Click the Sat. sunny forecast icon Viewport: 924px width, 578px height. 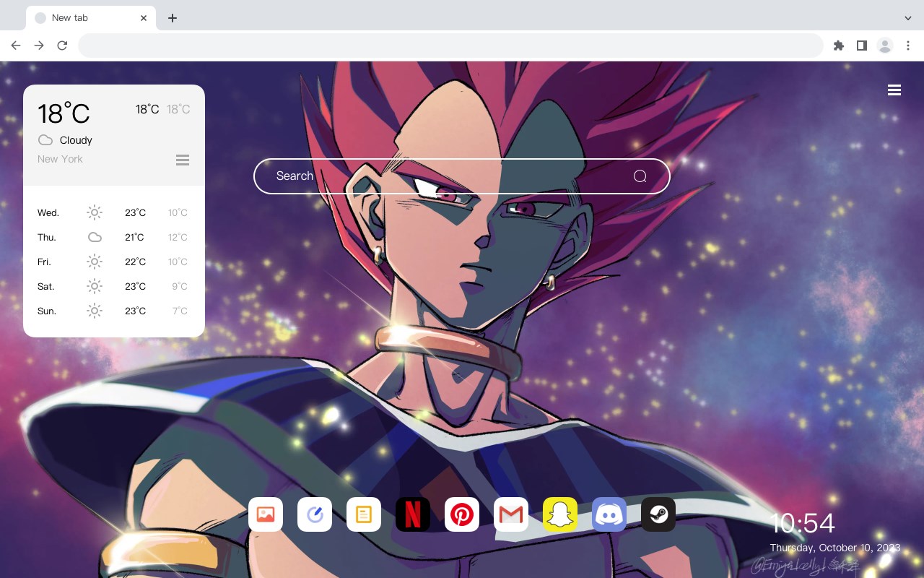[95, 286]
